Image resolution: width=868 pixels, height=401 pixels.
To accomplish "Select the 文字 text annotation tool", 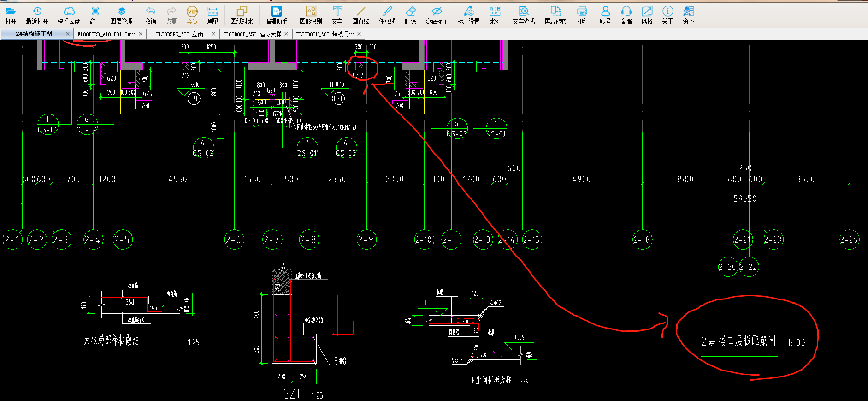I will pos(337,15).
